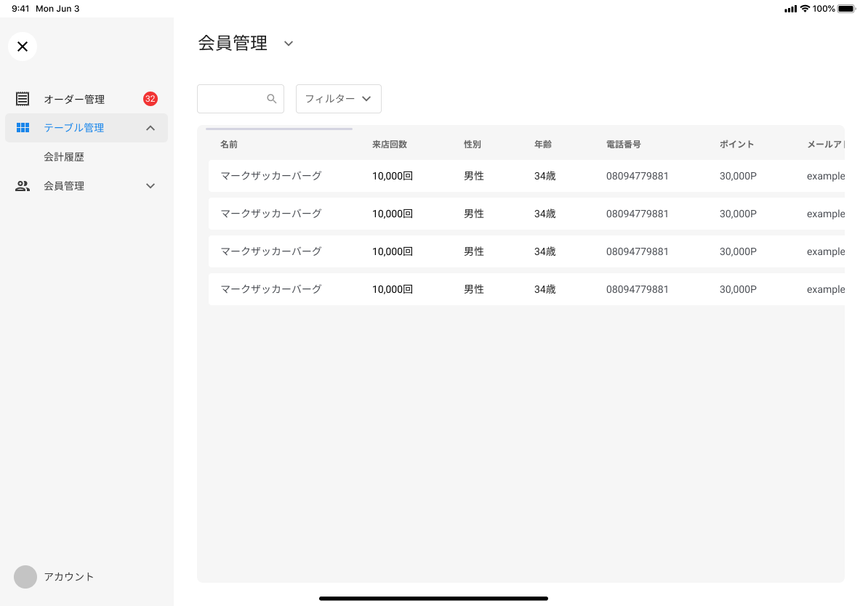The height and width of the screenshot is (606, 868).
Task: Open アカウント at sidebar bottom
Action: click(x=69, y=577)
